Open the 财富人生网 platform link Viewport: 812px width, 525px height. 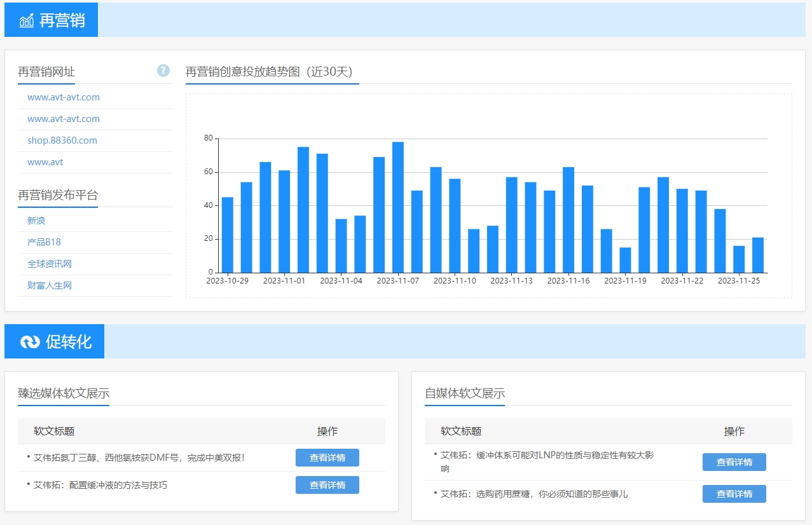[49, 285]
